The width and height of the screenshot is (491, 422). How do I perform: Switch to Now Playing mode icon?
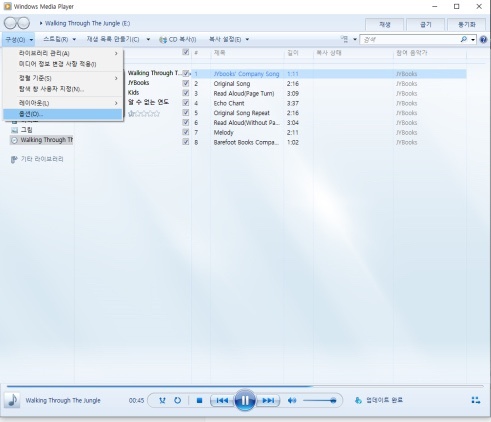coord(476,400)
